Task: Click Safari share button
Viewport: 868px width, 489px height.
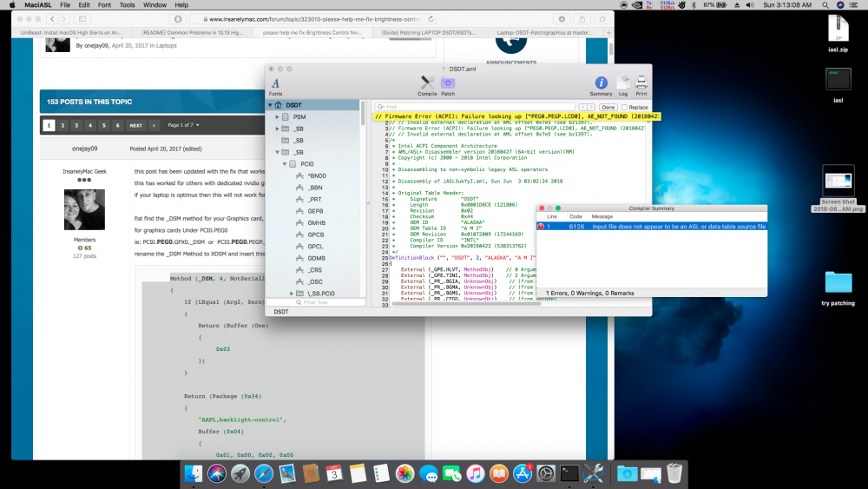Action: (582, 19)
